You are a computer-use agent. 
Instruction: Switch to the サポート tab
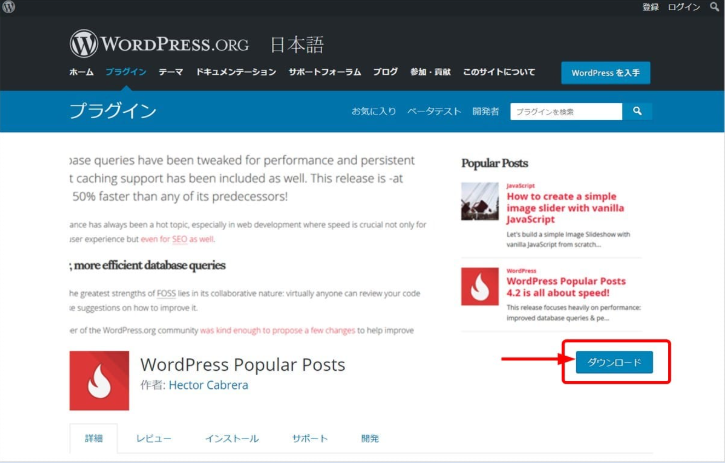[x=310, y=438]
